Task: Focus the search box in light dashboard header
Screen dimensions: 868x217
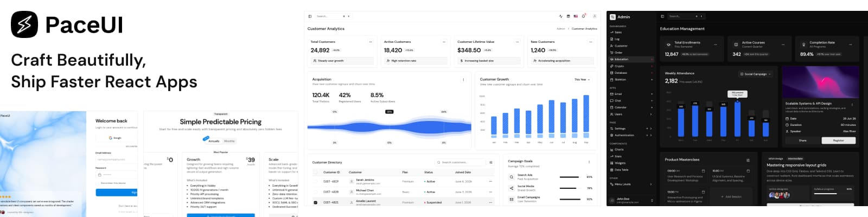Action: (x=333, y=16)
